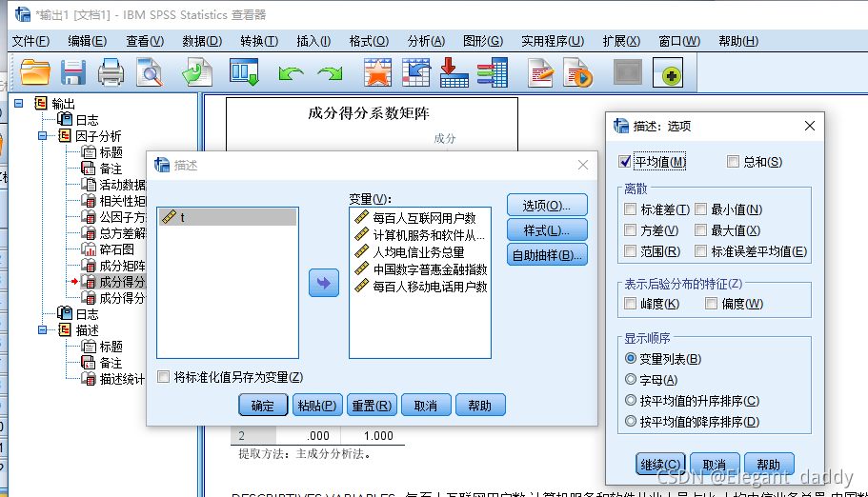Select 总方差解 item in outline tree
Viewport: 868px width, 497px height.
(122, 233)
